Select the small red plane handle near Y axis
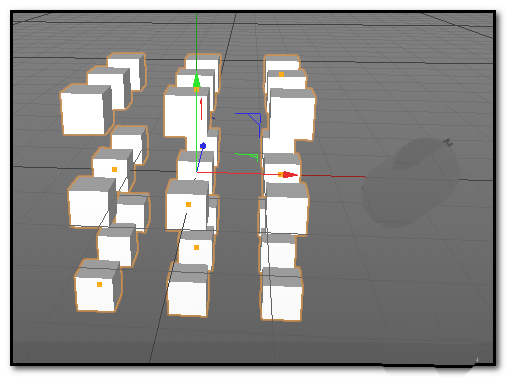The image size is (507, 377). [x=201, y=109]
